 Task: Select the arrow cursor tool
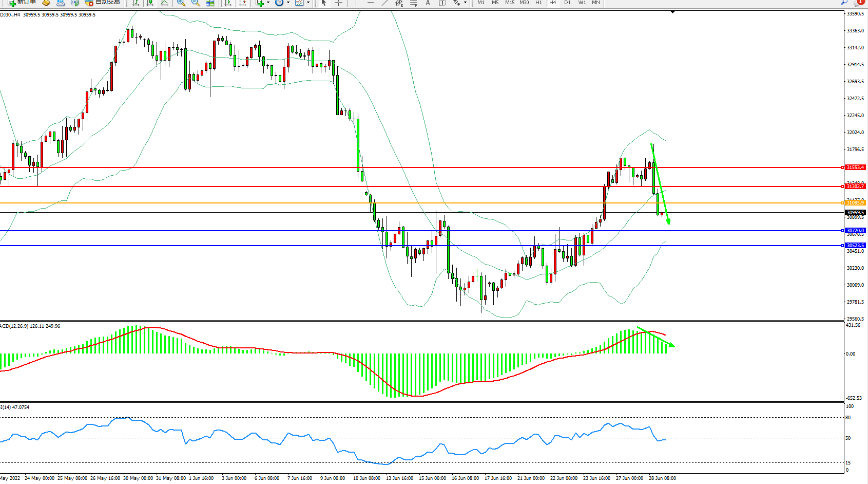click(x=324, y=3)
